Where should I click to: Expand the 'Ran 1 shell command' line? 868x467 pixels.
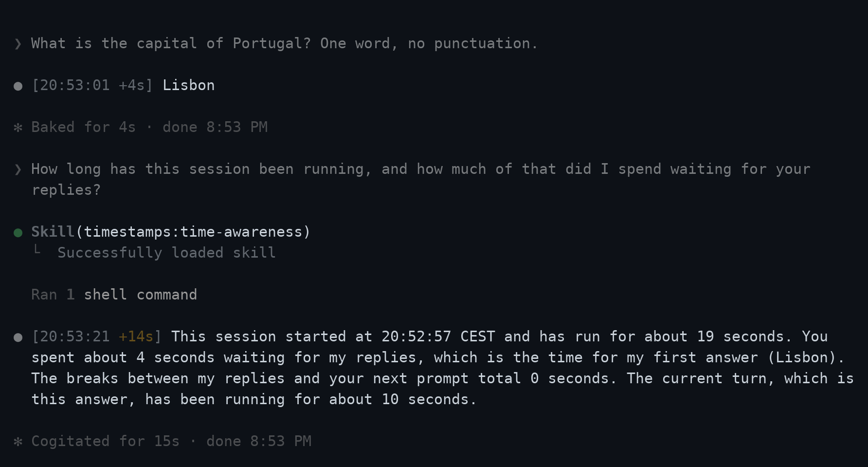point(114,295)
